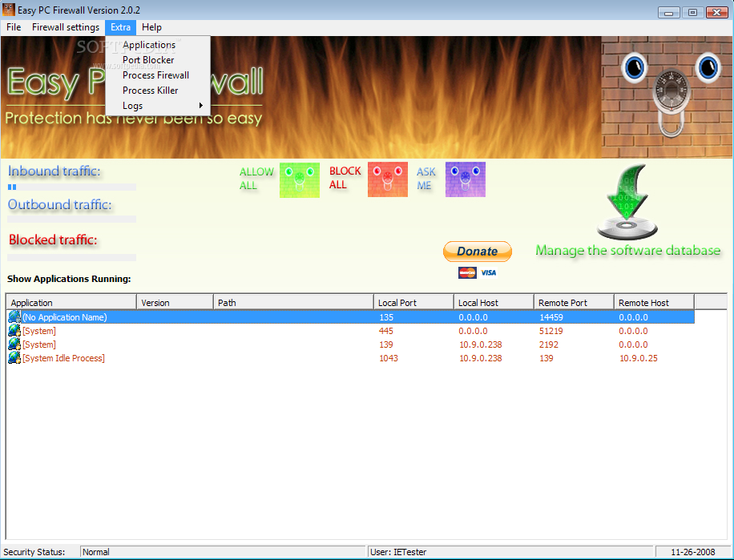
Task: Select the [System] row with port 445
Action: click(351, 331)
